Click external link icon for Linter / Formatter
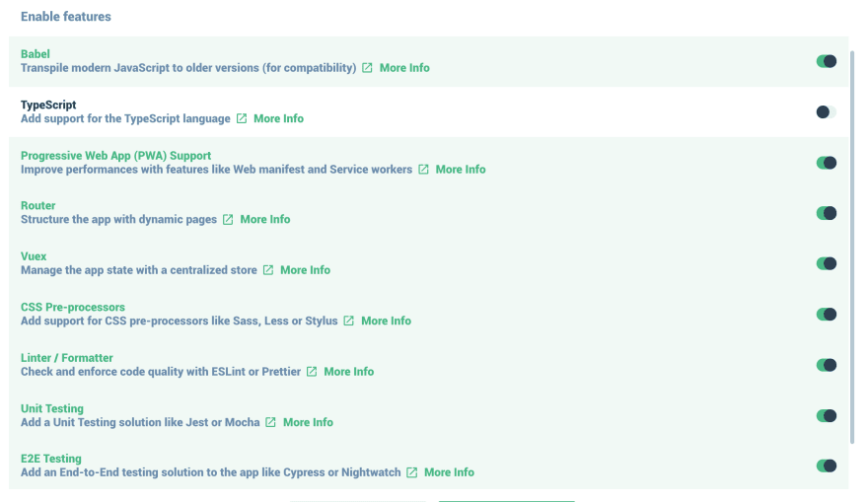Screen dimensions: 868x502 312,372
